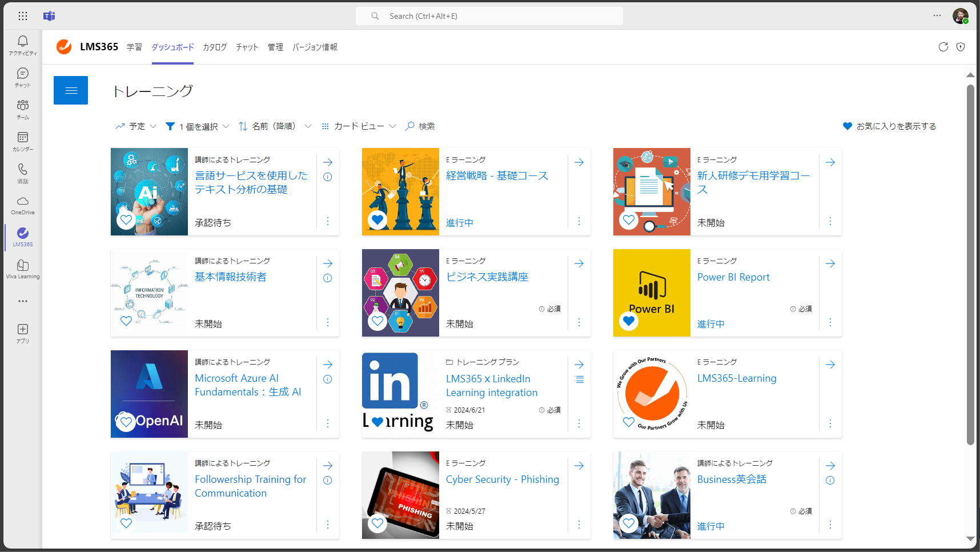Open Calendar in the Teams sidebar
The height and width of the screenshot is (552, 980).
23,141
